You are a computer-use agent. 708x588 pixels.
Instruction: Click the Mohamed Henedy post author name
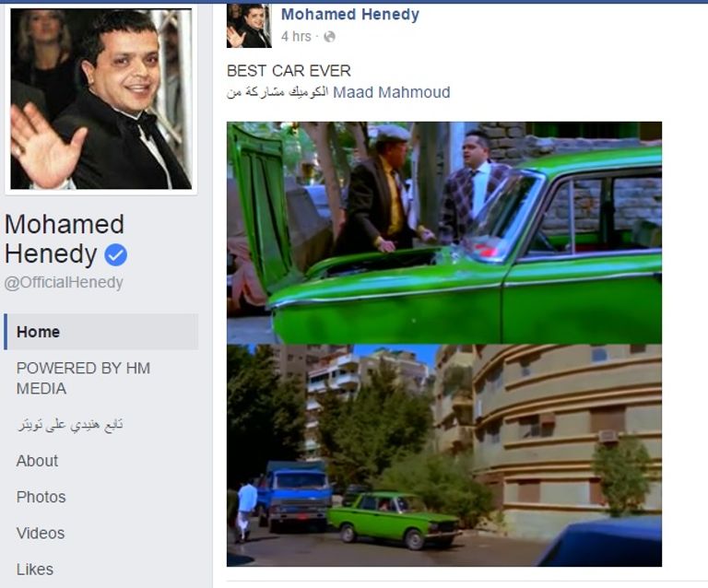pyautogui.click(x=350, y=15)
